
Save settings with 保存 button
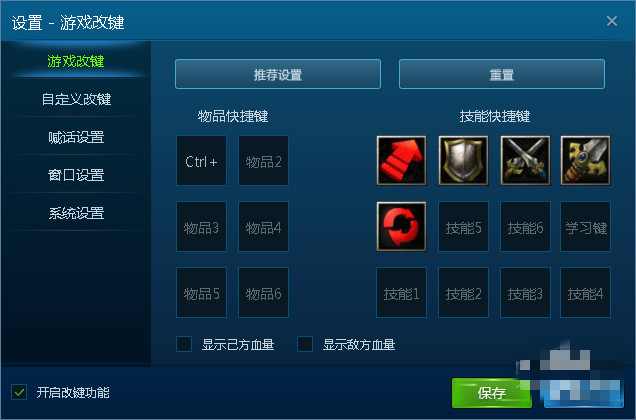492,393
